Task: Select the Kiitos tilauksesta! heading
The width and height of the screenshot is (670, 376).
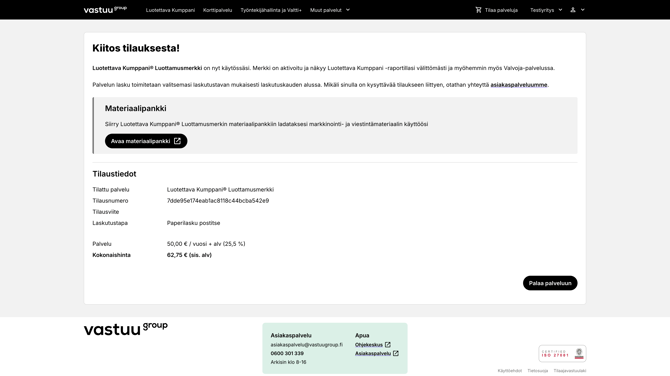Action: pos(136,48)
